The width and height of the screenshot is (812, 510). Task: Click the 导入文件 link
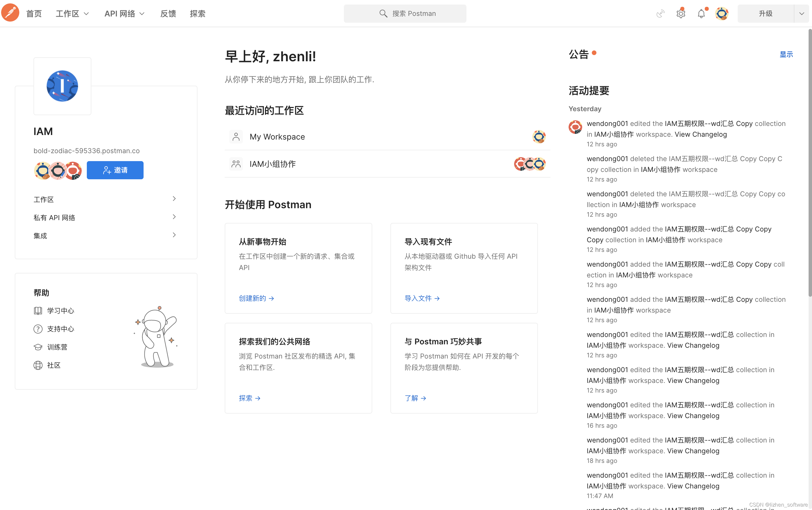422,298
